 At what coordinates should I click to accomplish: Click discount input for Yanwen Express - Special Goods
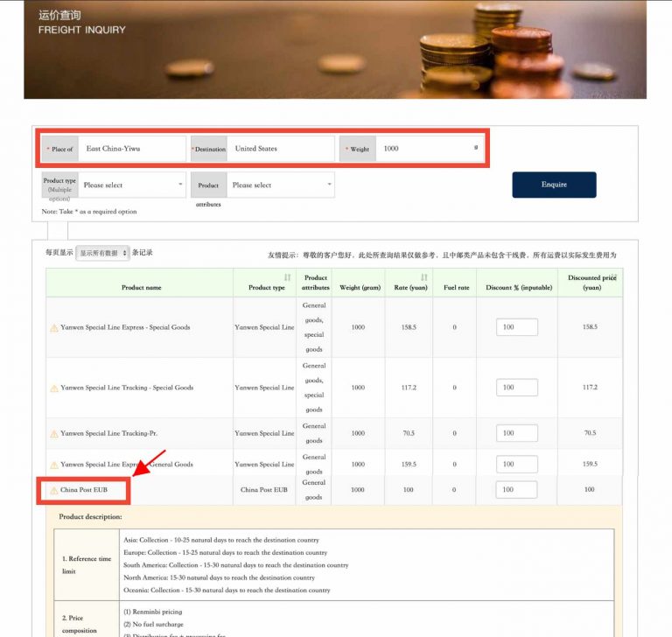[516, 327]
